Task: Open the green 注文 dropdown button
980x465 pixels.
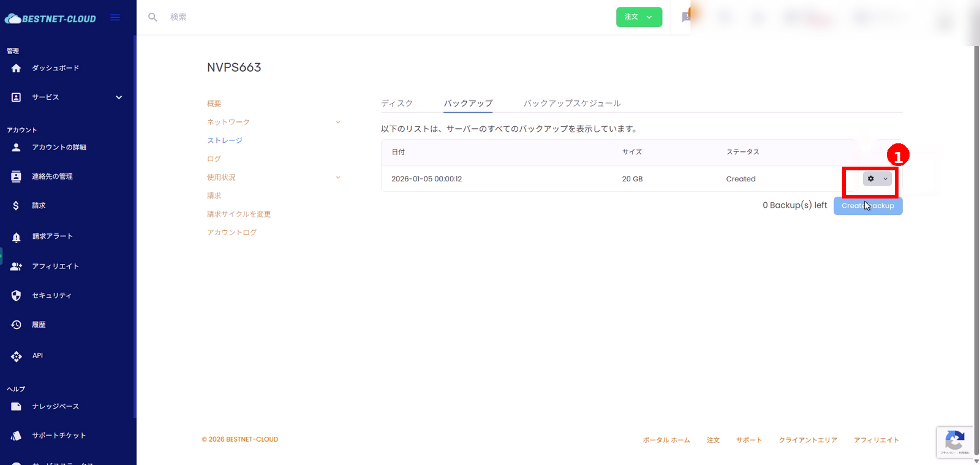Action: (638, 17)
